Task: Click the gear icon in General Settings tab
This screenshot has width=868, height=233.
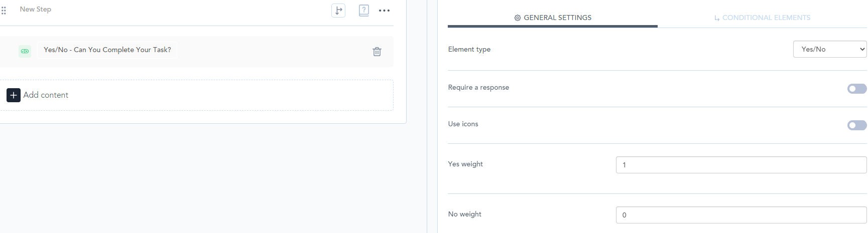Action: click(517, 18)
